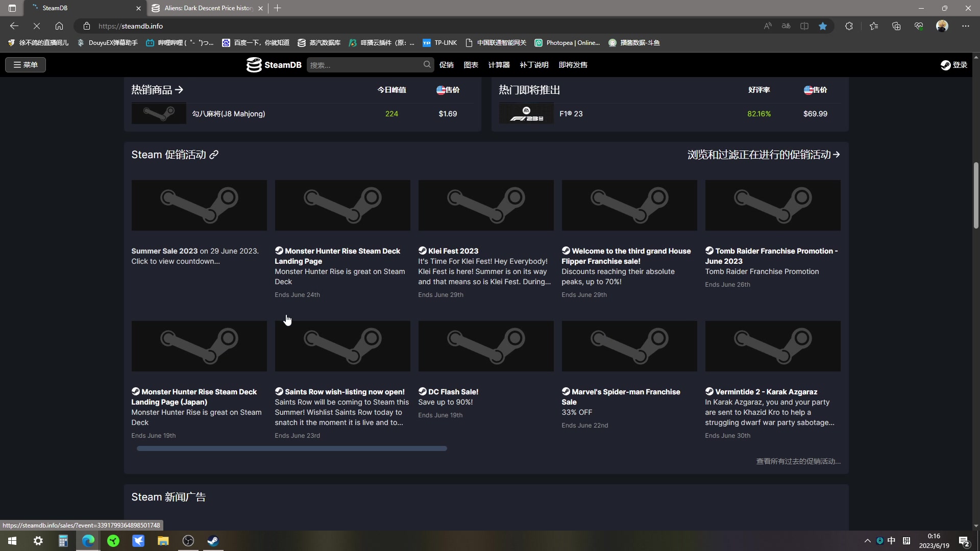Screen dimensions: 980x551
Task: Open collections icon in toolbar
Action: (896, 26)
